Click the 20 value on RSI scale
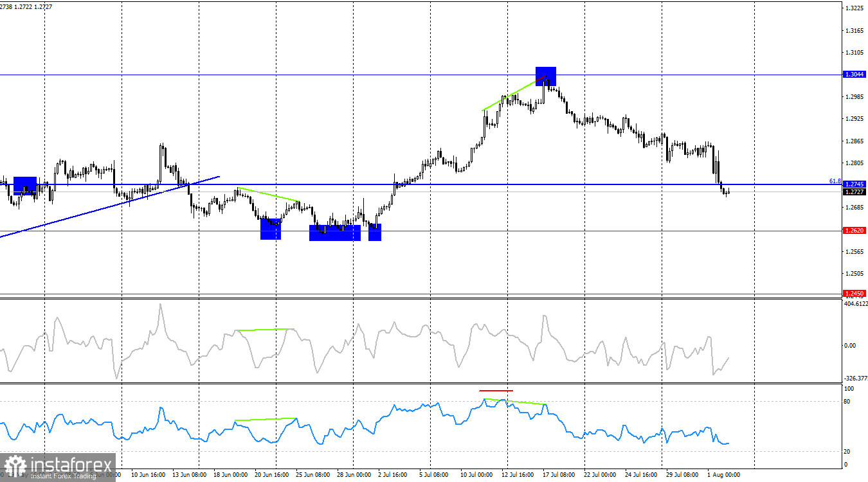 click(x=847, y=451)
